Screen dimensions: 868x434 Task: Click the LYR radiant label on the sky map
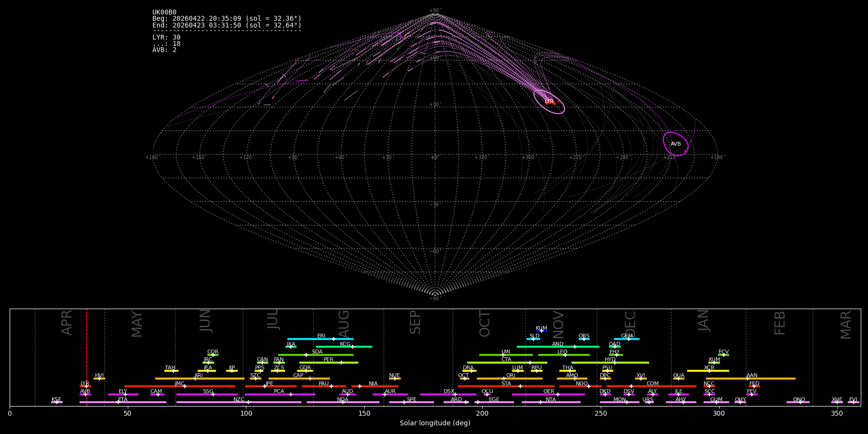point(549,102)
